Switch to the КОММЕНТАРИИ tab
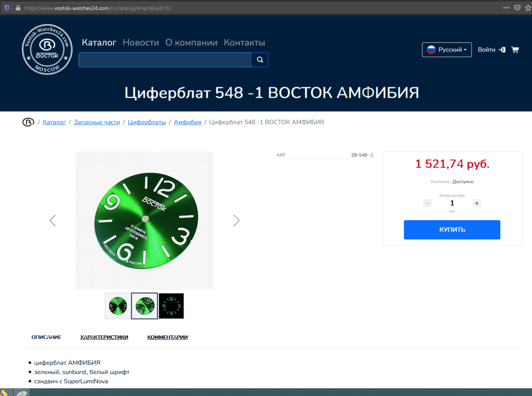Screen dimensions: 532x396 (x=167, y=337)
